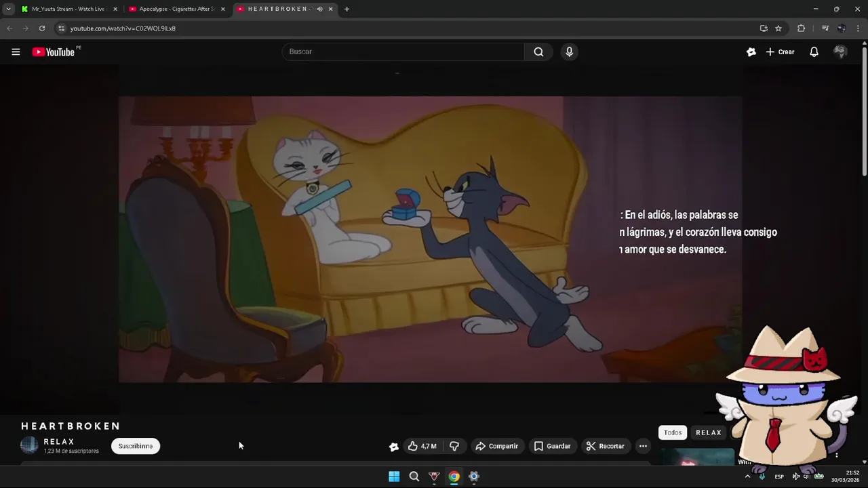
Task: Open the YouTube guide hamburger menu
Action: tap(16, 52)
